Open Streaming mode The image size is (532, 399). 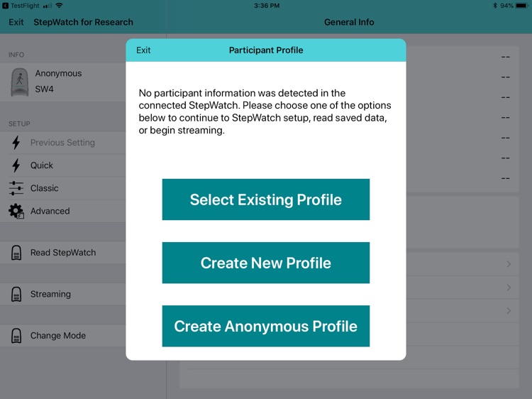point(62,294)
